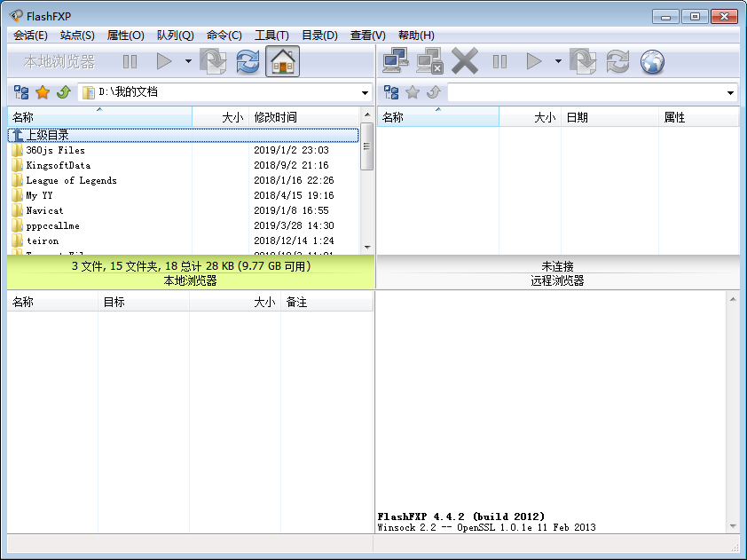
Task: Sort local list by 修改时间 column
Action: coord(304,117)
